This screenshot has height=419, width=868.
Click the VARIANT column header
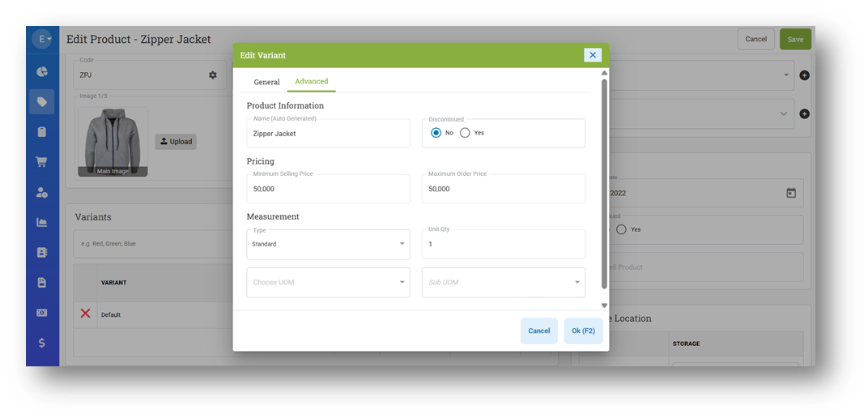(x=113, y=283)
